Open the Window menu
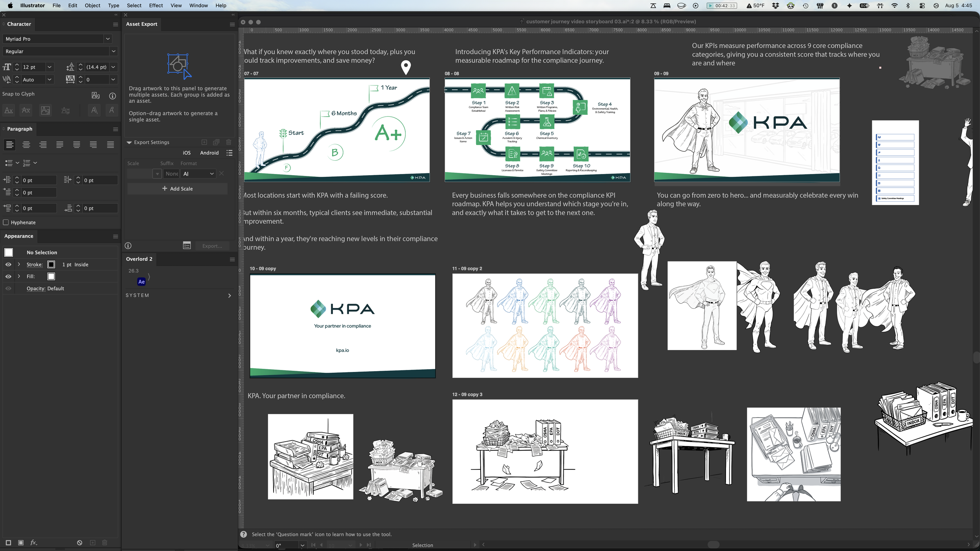The height and width of the screenshot is (551, 980). pyautogui.click(x=198, y=5)
